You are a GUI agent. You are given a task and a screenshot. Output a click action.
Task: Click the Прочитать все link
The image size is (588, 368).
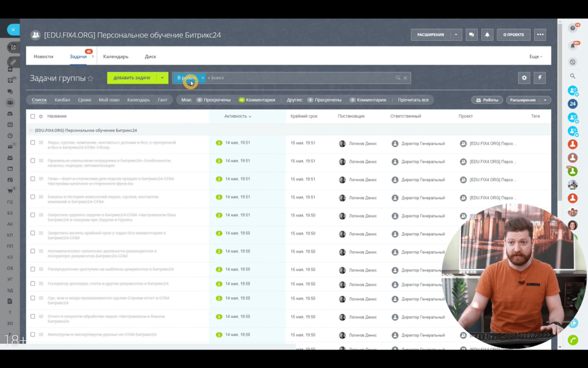(413, 100)
